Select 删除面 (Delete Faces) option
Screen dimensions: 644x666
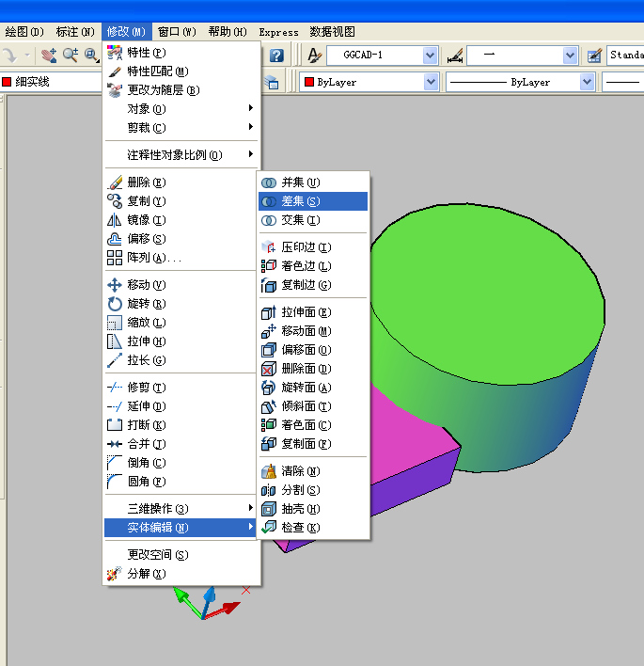click(x=313, y=369)
